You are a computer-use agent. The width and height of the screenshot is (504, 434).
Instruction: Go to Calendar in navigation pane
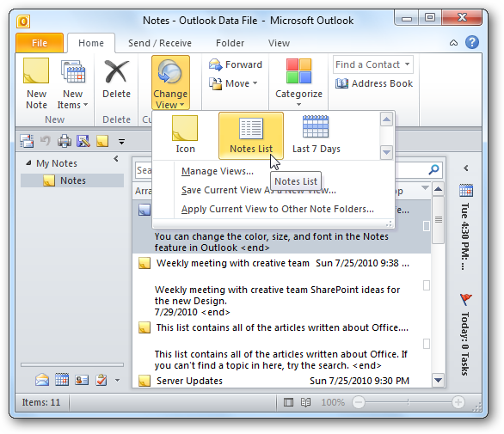pyautogui.click(x=62, y=380)
